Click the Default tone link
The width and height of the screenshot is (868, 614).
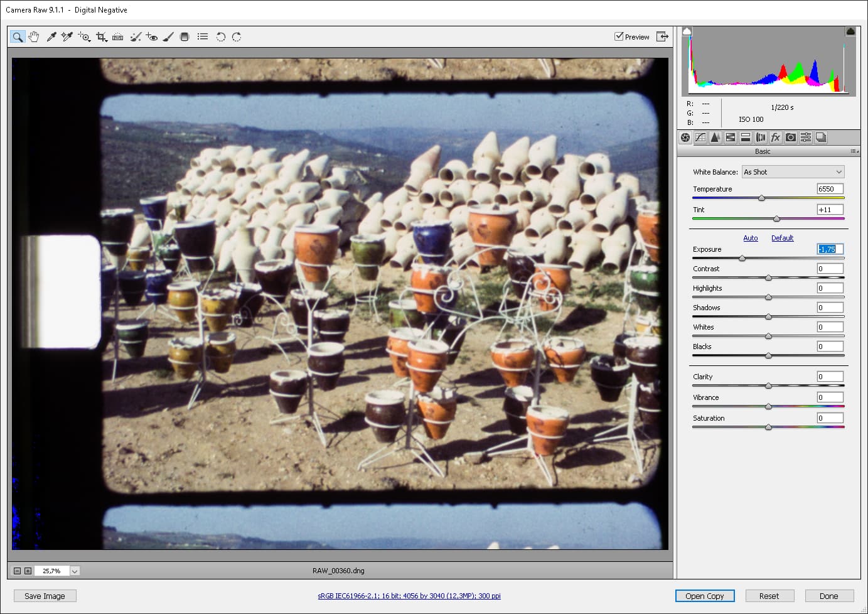pos(782,238)
